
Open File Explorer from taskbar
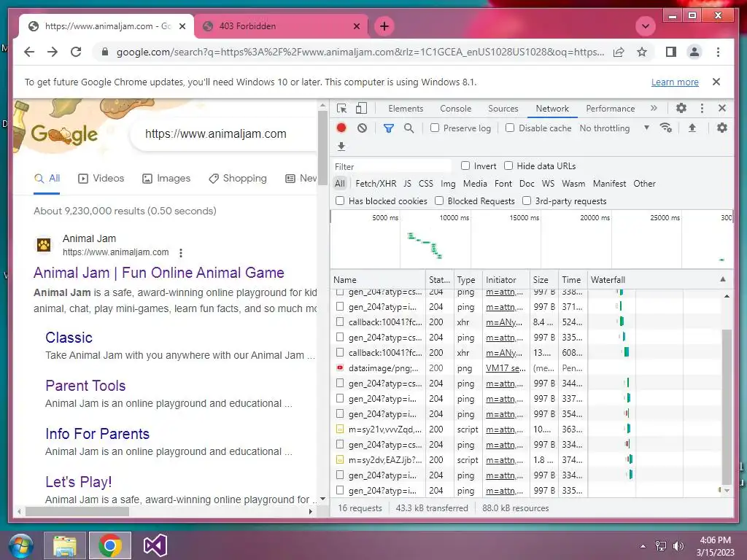65,545
